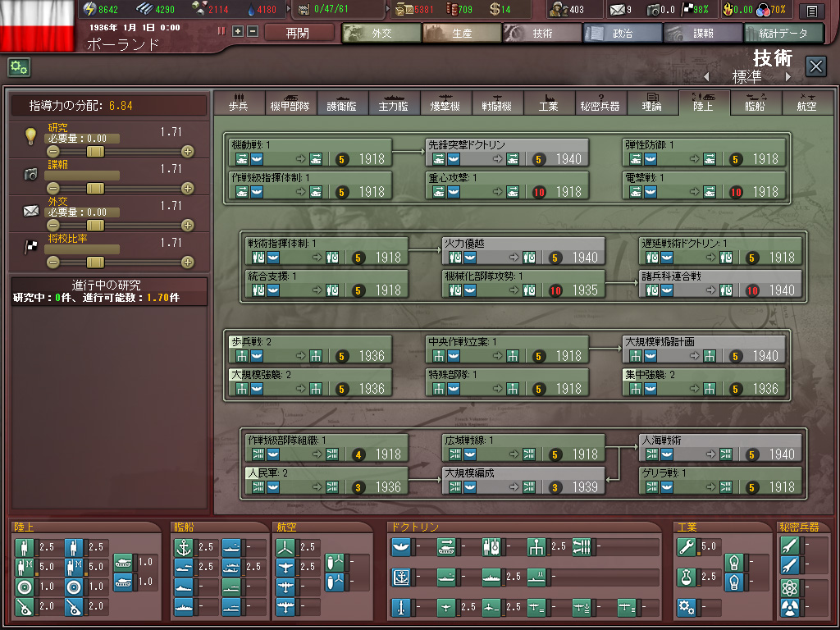
Task: Click the checkered flag officer ratio icon
Action: (x=31, y=248)
